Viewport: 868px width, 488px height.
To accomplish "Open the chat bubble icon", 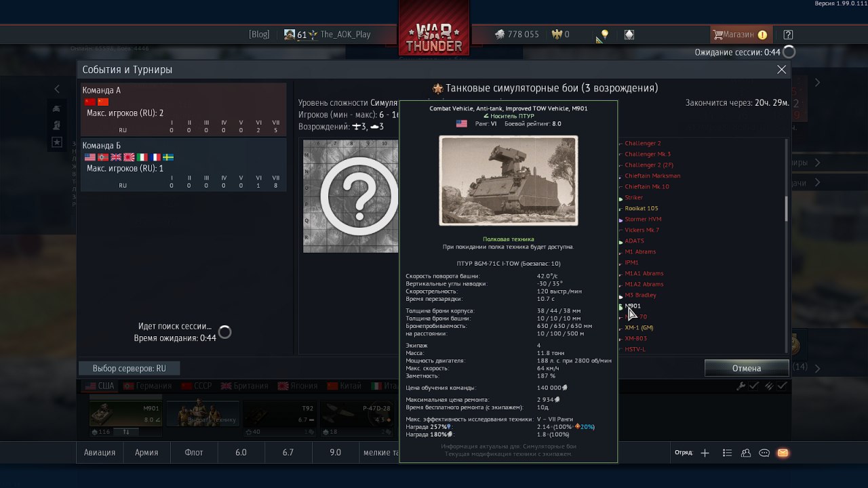I will (764, 453).
